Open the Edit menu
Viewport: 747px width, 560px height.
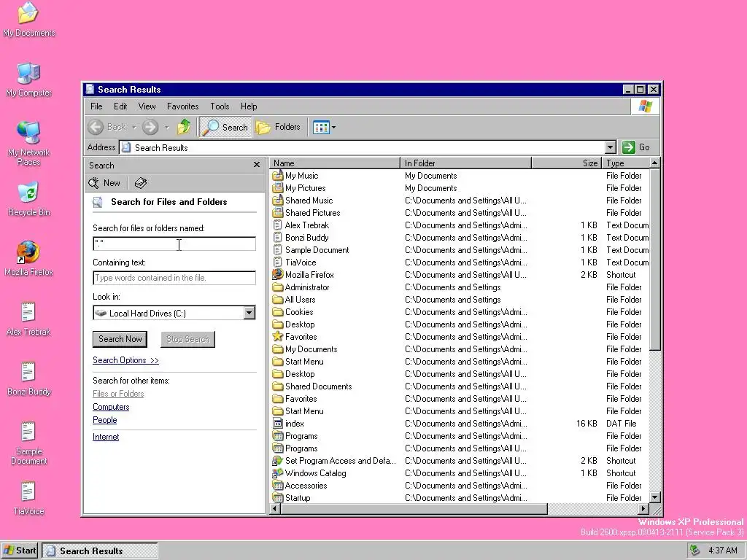(x=120, y=106)
